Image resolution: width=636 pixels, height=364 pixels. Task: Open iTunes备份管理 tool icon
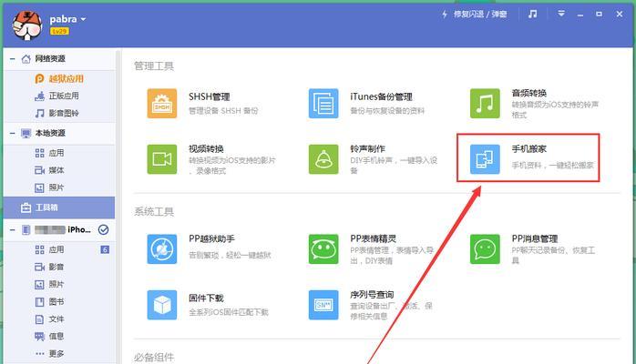point(323,104)
